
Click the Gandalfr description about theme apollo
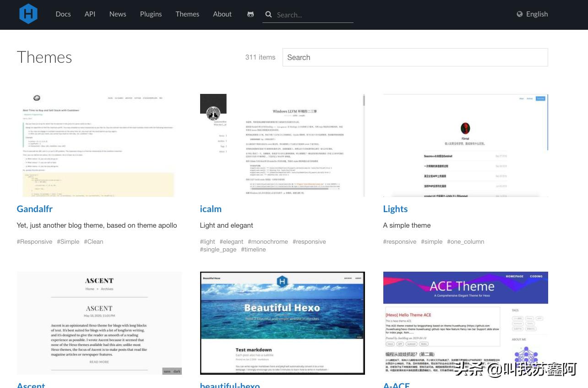97,225
